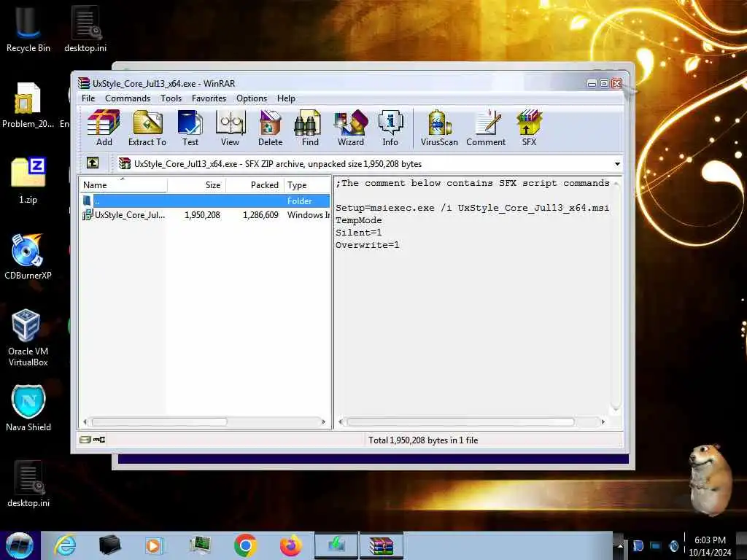Launch the Wizard tool
This screenshot has height=560, width=747.
[x=351, y=128]
